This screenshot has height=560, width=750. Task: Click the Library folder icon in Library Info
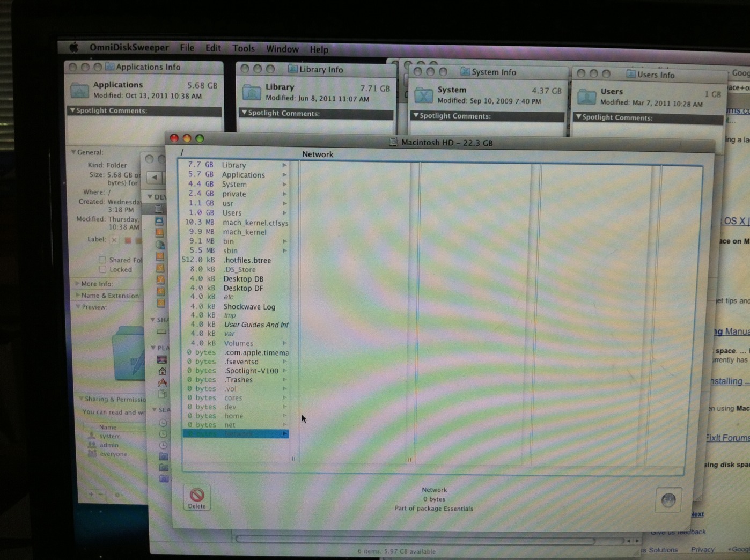tap(251, 92)
